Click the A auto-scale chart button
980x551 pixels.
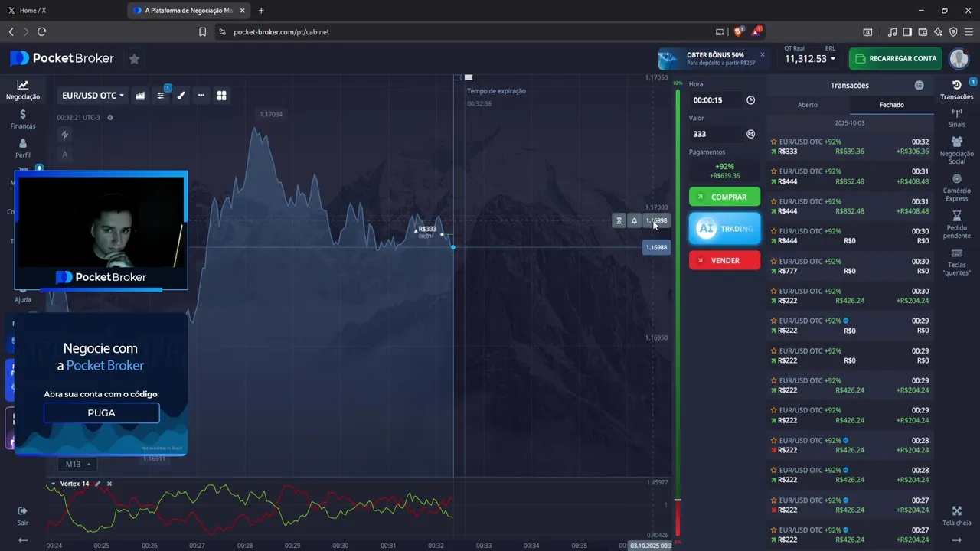(x=65, y=155)
